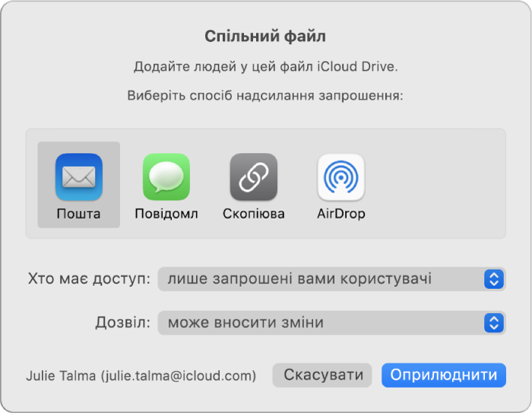
Task: Choose the green Messages bubble icon
Action: coord(166,176)
